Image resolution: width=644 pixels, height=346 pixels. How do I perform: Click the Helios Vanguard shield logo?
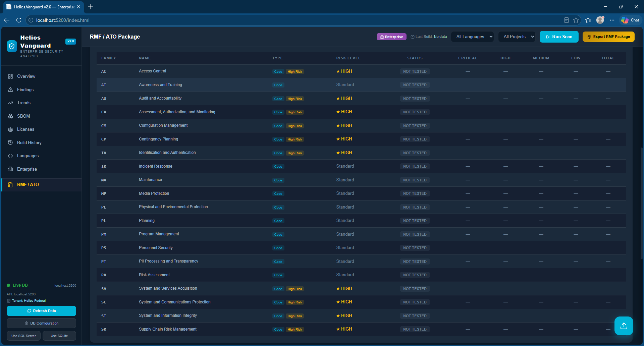pos(12,46)
